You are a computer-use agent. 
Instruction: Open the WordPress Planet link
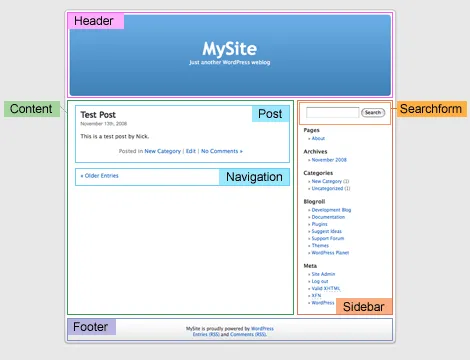pos(330,253)
